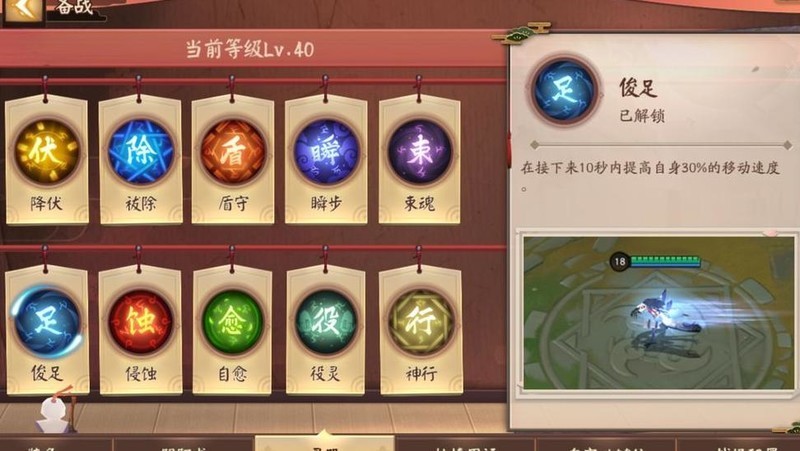Viewport: 800px width, 451px height.
Task: Choose the 役灵 teal spell orb
Action: 326,321
